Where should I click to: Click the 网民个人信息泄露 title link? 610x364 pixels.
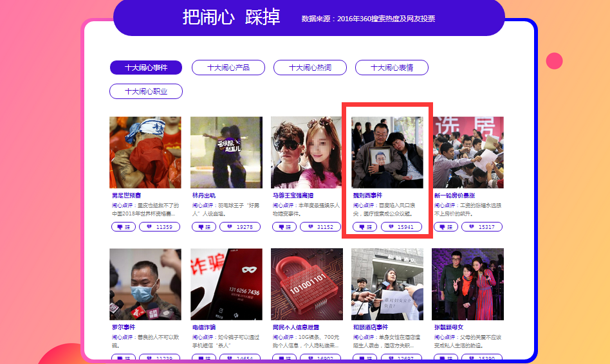(296, 327)
